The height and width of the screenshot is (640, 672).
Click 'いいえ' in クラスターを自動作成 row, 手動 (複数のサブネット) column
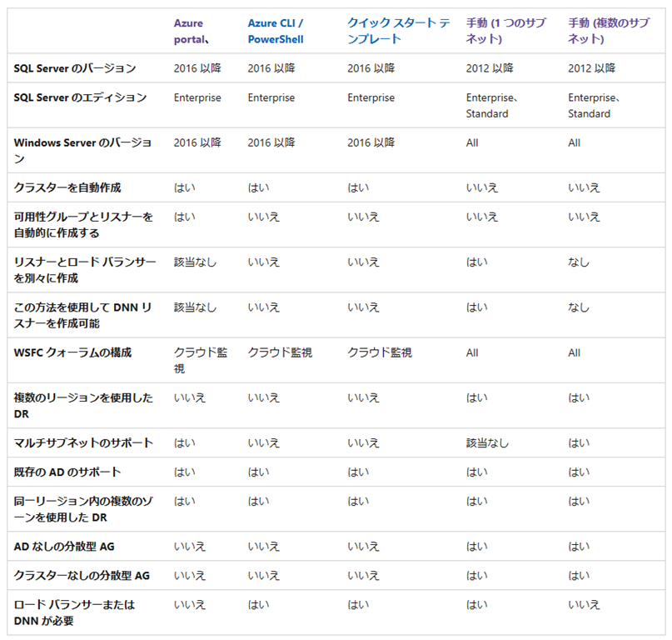pos(584,187)
